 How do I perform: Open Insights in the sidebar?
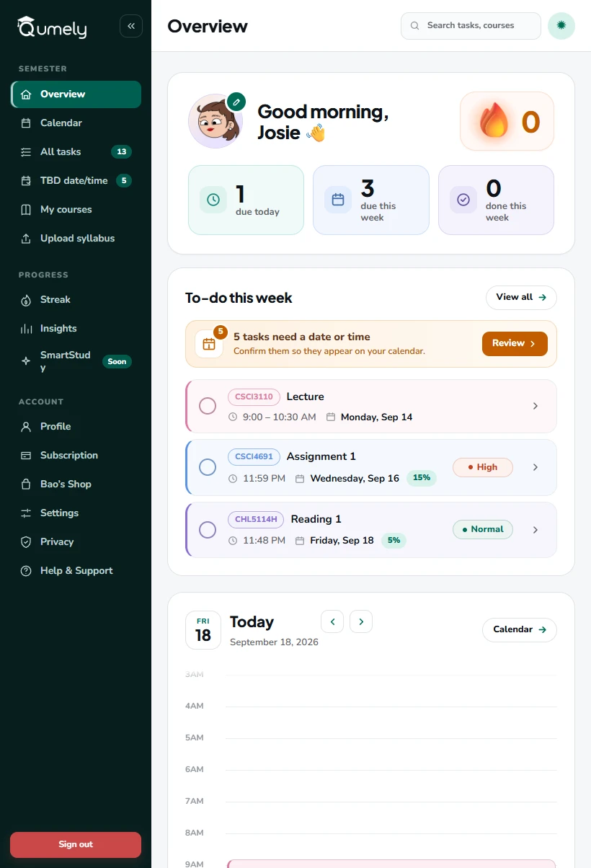(76, 329)
